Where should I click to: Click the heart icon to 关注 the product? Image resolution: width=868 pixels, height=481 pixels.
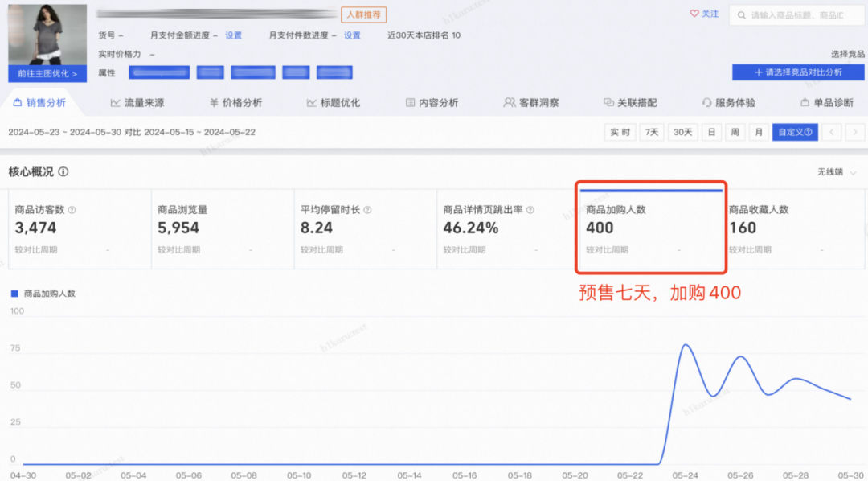pyautogui.click(x=694, y=14)
